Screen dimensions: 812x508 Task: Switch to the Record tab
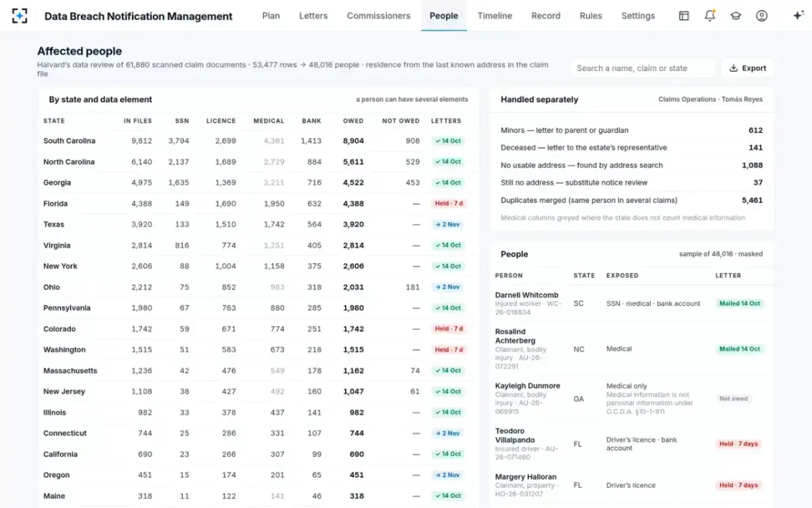coord(545,16)
